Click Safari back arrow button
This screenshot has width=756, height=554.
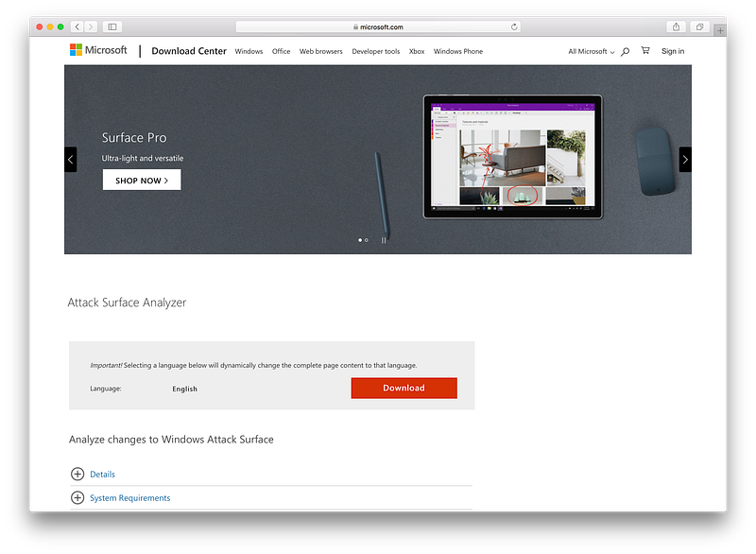tap(77, 26)
